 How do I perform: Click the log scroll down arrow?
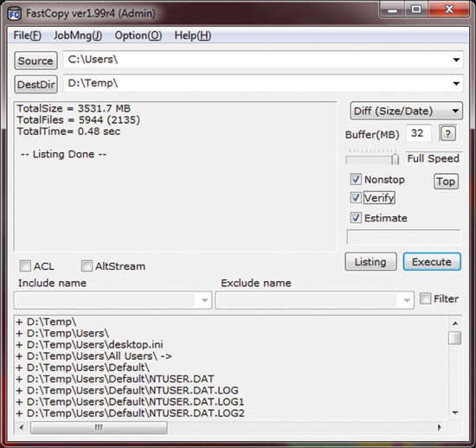click(455, 413)
